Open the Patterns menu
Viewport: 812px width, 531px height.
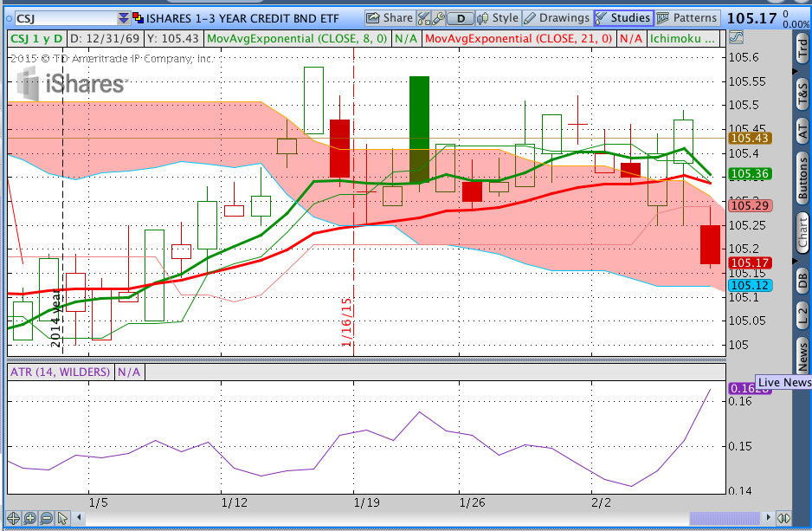click(x=686, y=18)
